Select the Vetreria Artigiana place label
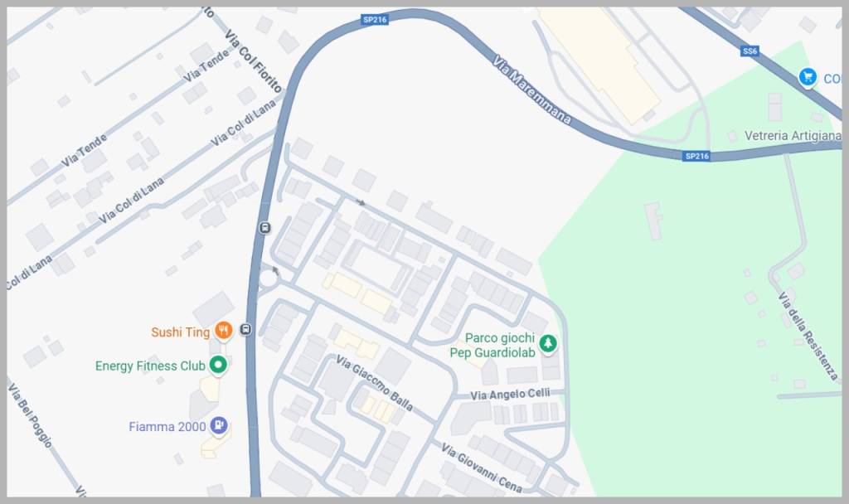 793,136
